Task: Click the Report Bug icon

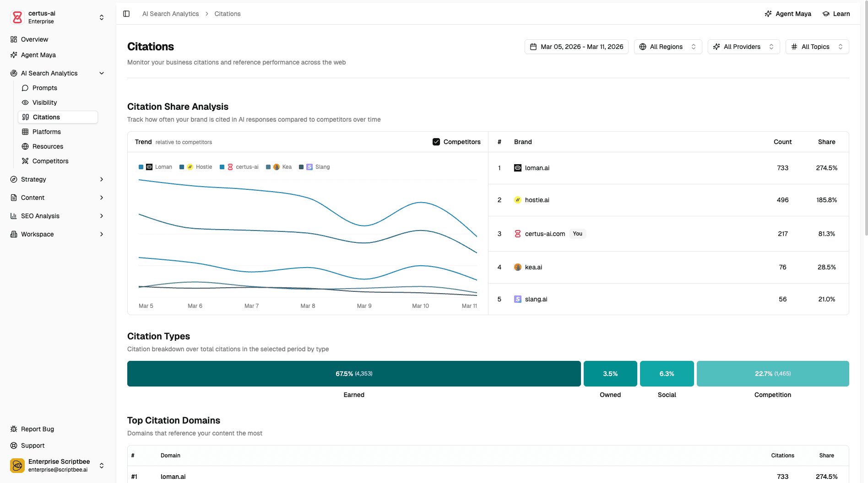Action: point(14,429)
